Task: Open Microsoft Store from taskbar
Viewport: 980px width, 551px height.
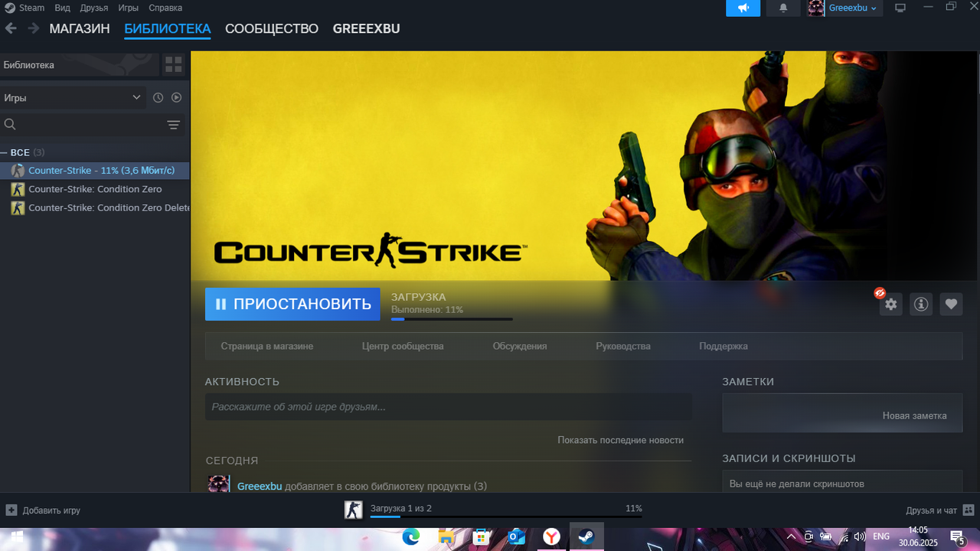Action: pos(482,537)
